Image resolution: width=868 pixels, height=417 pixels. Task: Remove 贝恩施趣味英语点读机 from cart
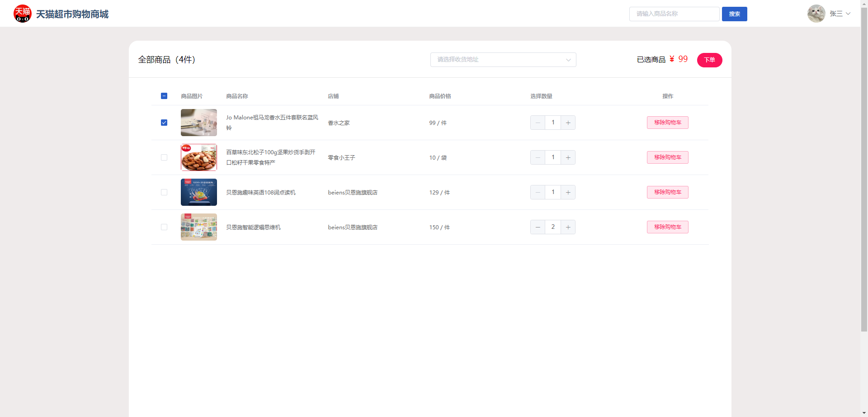668,192
